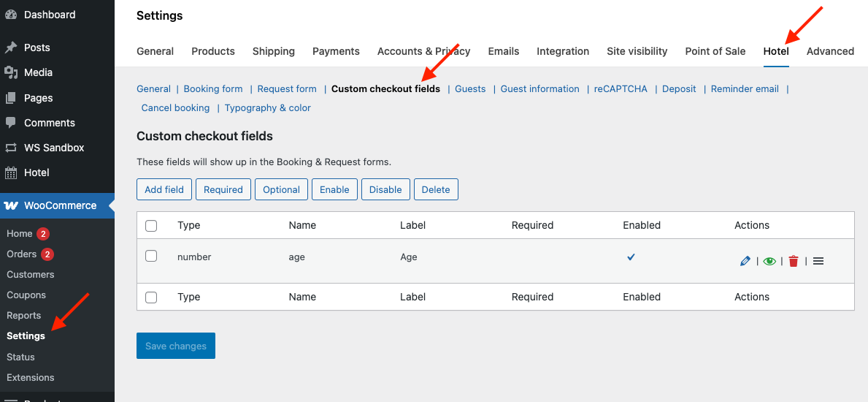Image resolution: width=868 pixels, height=402 pixels.
Task: Click the drag handle reorder icon
Action: click(818, 261)
